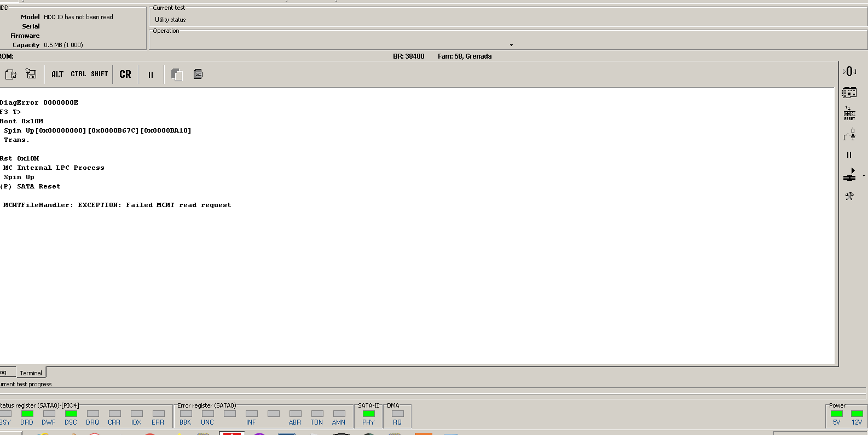Open the on-screen keyboard icon

198,74
